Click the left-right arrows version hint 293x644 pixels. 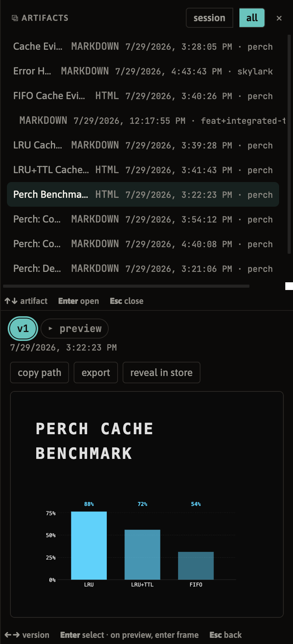27,635
